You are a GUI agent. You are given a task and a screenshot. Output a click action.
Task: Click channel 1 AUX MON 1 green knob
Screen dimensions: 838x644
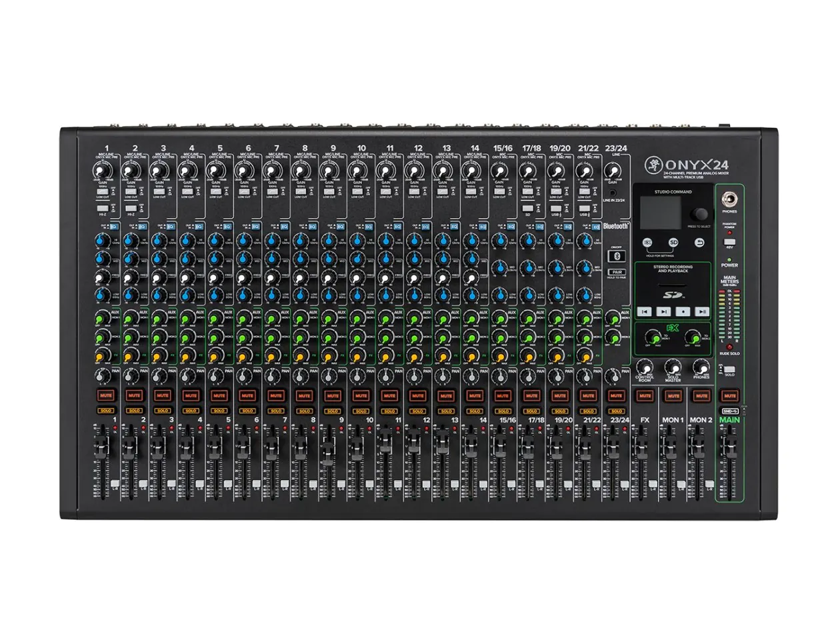click(x=102, y=319)
